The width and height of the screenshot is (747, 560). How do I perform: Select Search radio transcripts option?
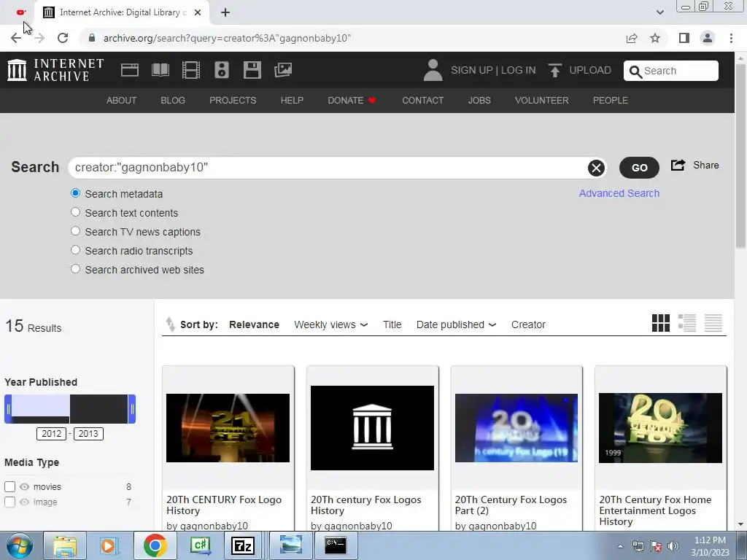click(x=75, y=250)
